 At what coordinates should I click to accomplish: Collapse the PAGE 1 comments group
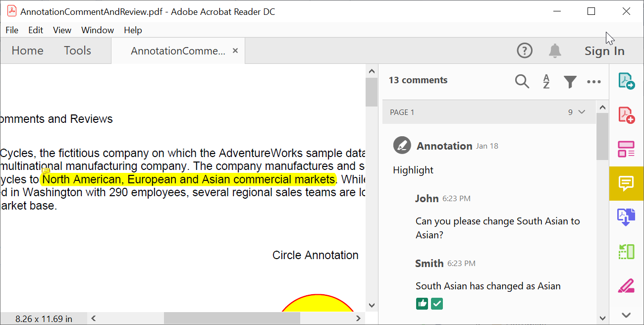(582, 112)
